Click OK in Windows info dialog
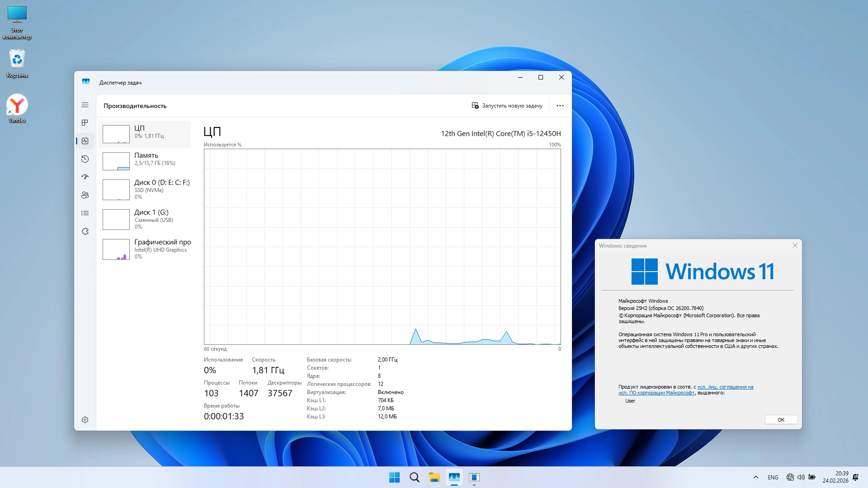Image resolution: width=868 pixels, height=488 pixels. tap(781, 420)
